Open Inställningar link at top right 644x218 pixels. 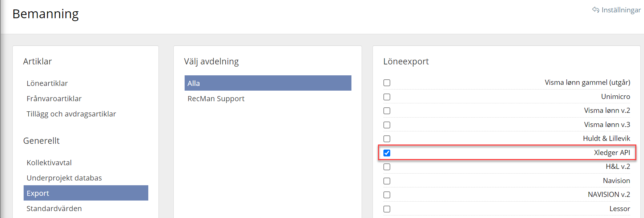(x=621, y=10)
